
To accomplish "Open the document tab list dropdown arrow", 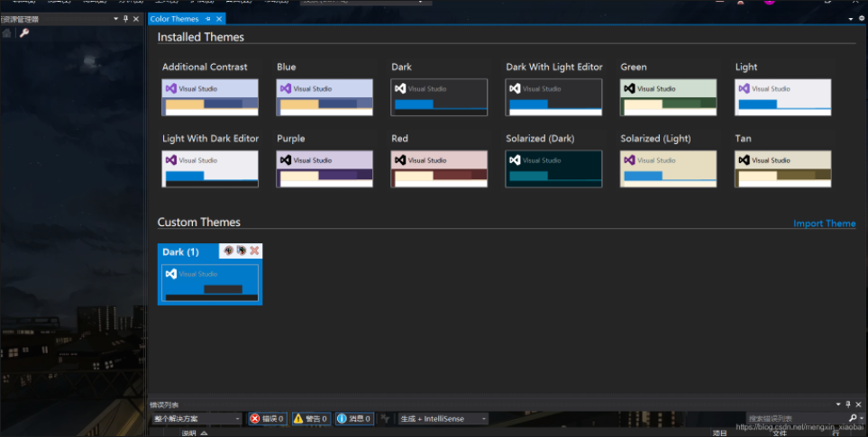I will [851, 19].
